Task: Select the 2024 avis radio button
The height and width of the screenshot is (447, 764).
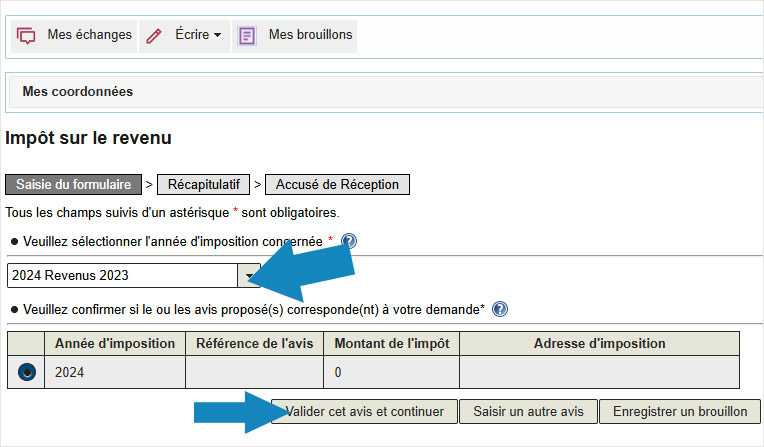Action: click(27, 372)
